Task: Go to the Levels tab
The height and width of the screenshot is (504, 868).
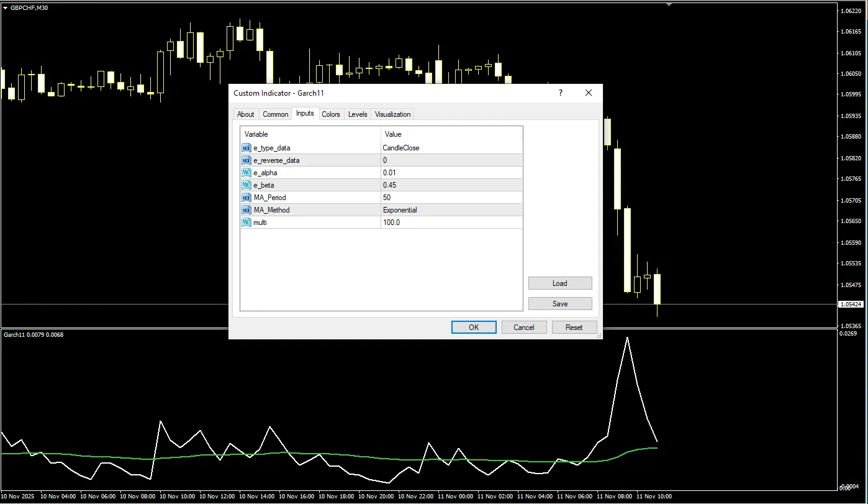Action: click(358, 114)
